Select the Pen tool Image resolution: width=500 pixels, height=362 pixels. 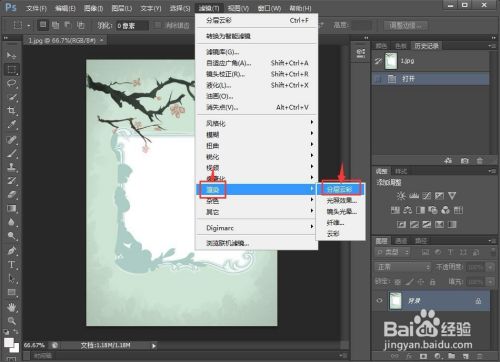click(12, 250)
